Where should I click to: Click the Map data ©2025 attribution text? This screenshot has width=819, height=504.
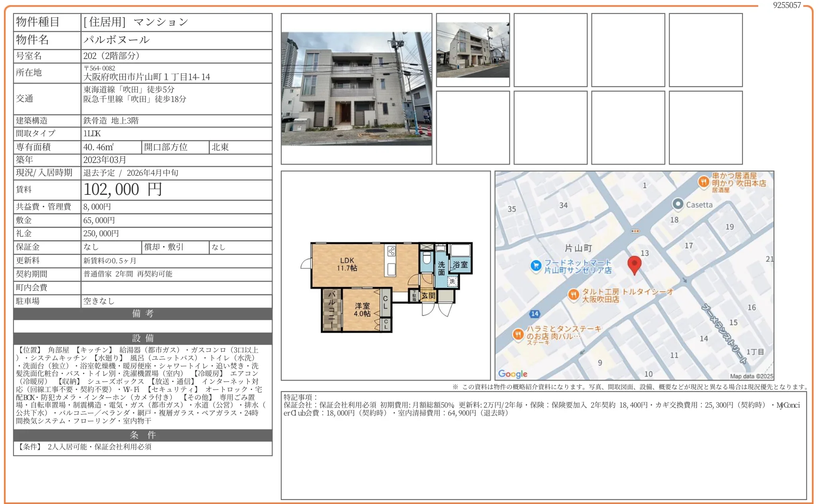point(751,376)
